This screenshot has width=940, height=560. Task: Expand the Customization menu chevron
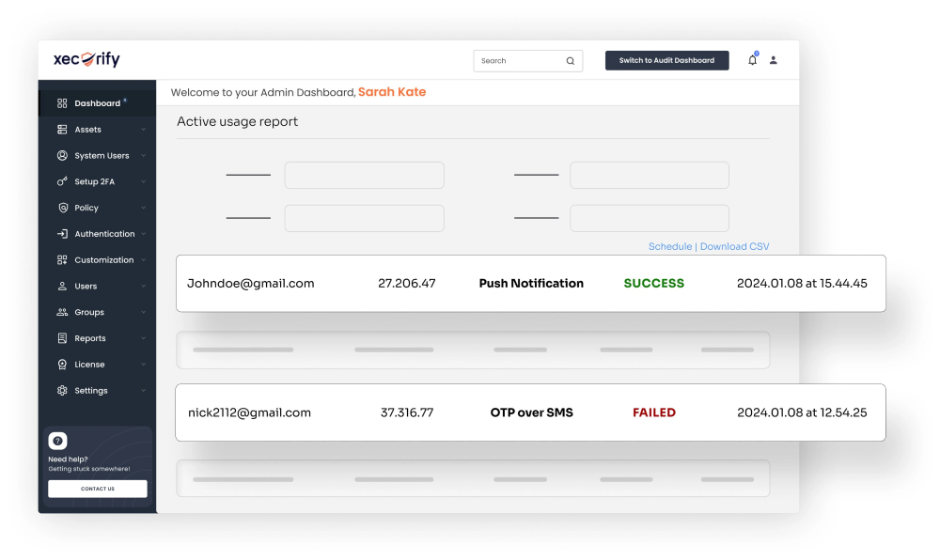pos(144,260)
